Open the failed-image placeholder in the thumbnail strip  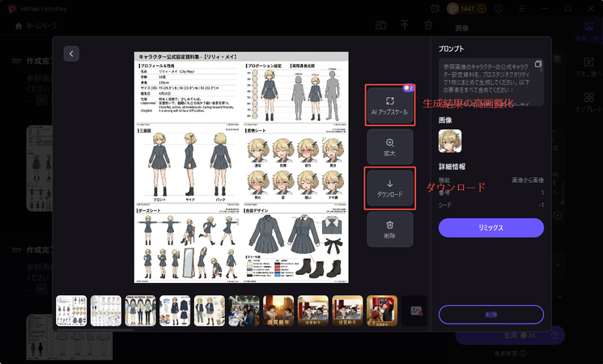[416, 311]
